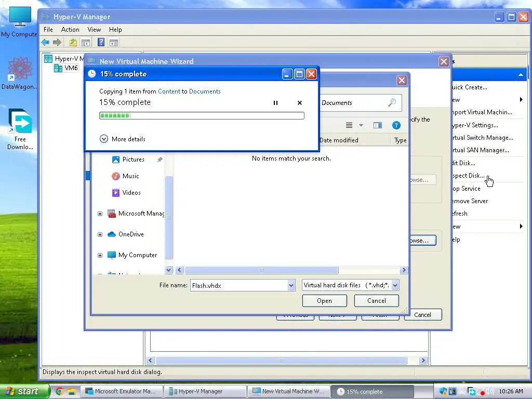Screen dimensions: 532x399
Task: Click the Back arrow in Hyper-V Manager toolbar
Action: pyautogui.click(x=45, y=43)
